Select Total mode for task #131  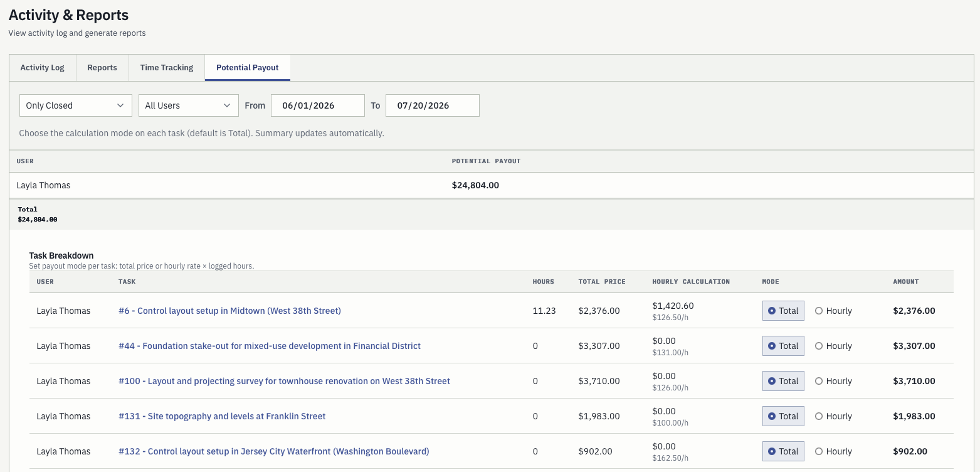click(783, 416)
